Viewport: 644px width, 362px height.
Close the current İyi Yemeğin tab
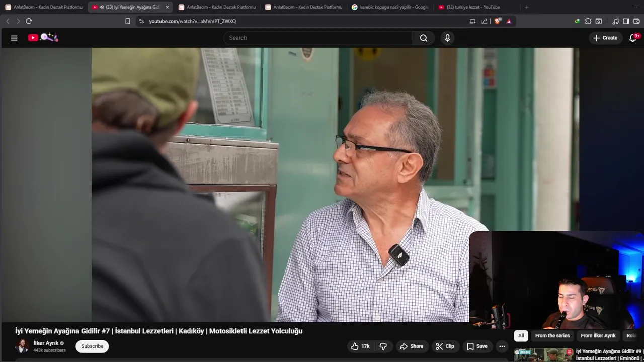[167, 7]
